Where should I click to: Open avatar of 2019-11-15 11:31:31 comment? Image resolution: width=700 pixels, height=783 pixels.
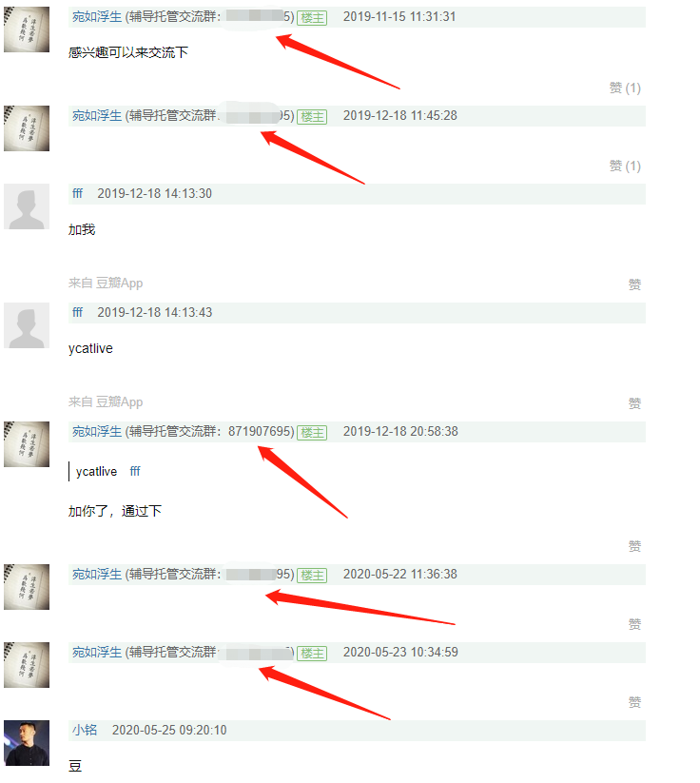(x=27, y=29)
